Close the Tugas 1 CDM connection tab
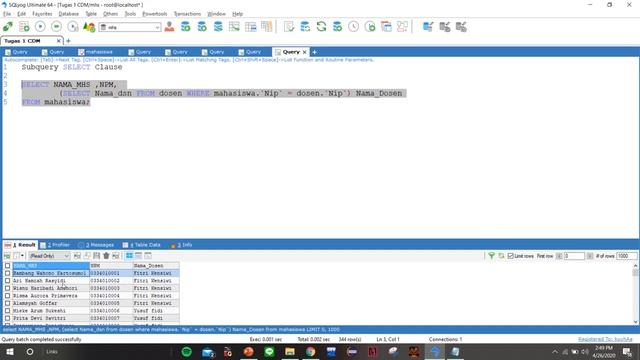640x360 pixels. 59,41
